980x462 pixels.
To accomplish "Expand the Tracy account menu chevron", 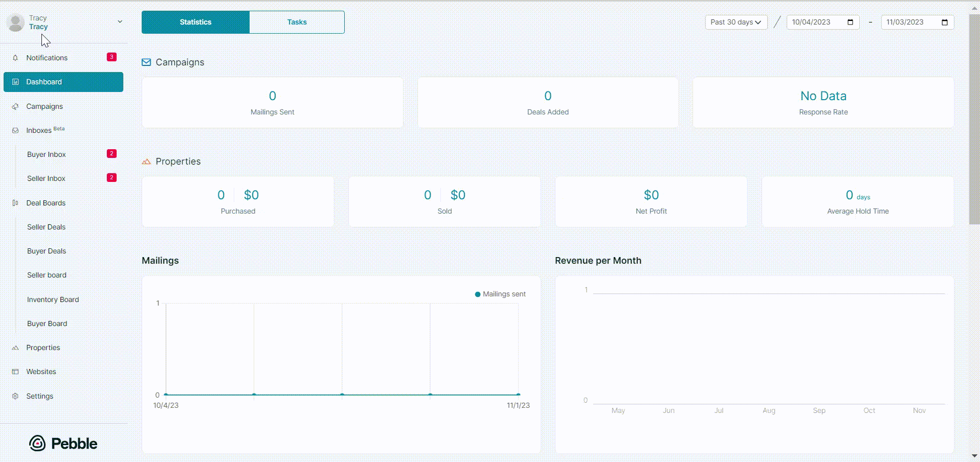I will [x=120, y=21].
